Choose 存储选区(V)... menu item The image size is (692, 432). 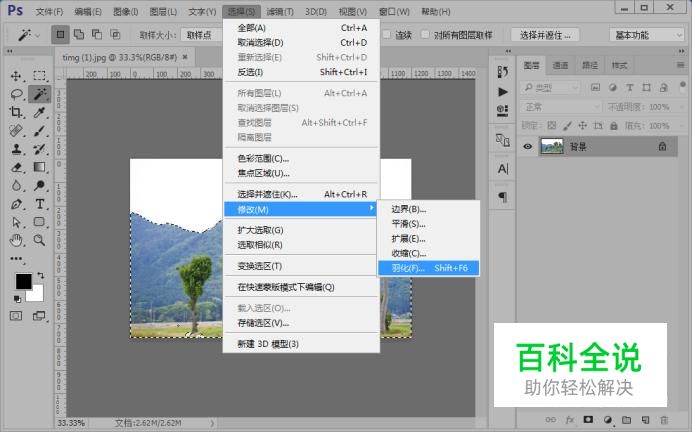(302, 323)
